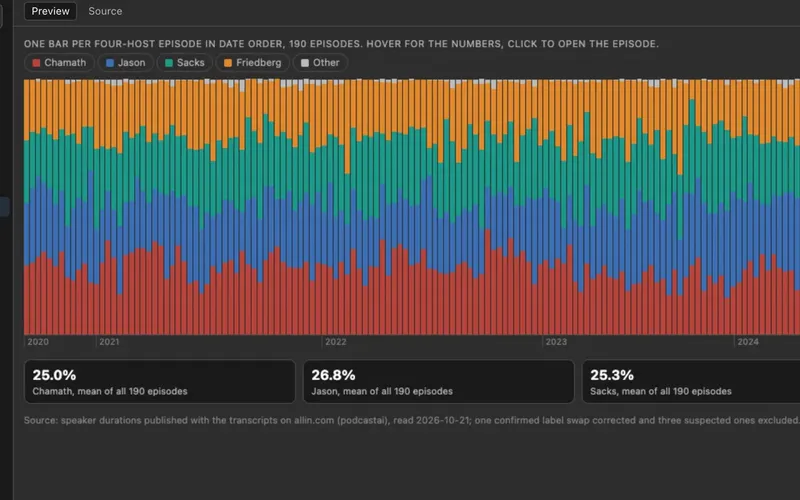Click the orange Friedberg color square
800x500 pixels.
coord(228,63)
